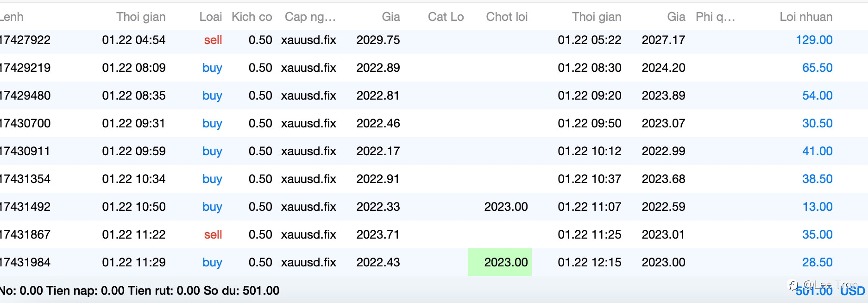Click the 501.00 USD total profit
The image size is (868, 303).
tap(829, 291)
